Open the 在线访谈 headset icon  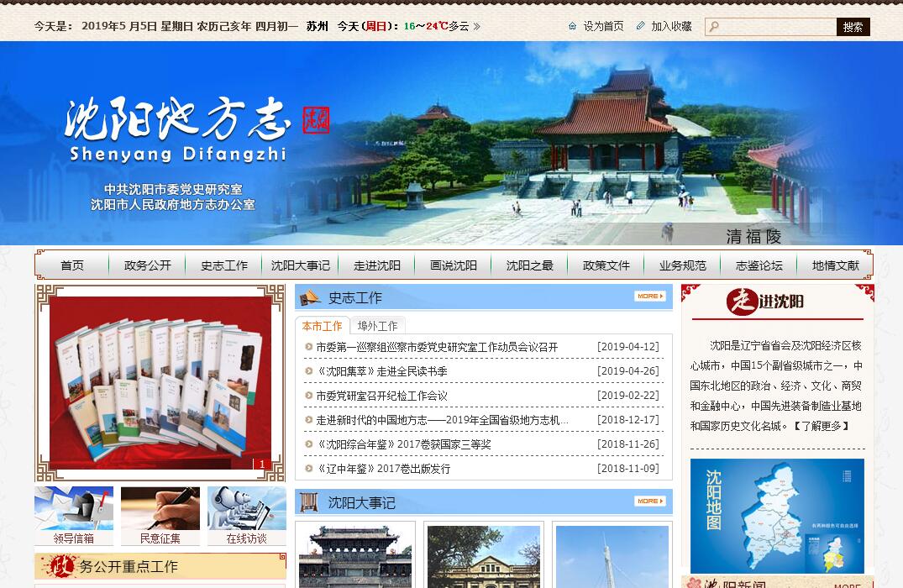pyautogui.click(x=246, y=509)
